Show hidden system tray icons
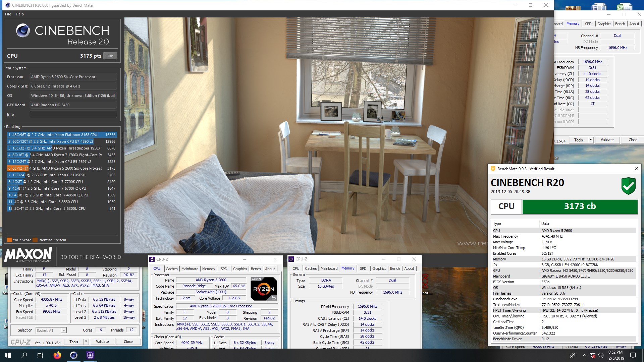644x362 pixels. (584, 355)
